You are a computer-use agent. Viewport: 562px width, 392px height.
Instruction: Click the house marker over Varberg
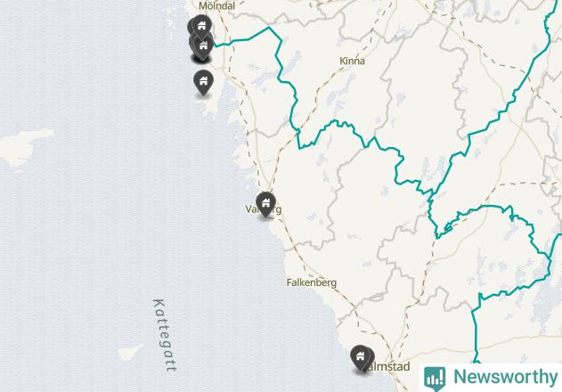pyautogui.click(x=265, y=203)
